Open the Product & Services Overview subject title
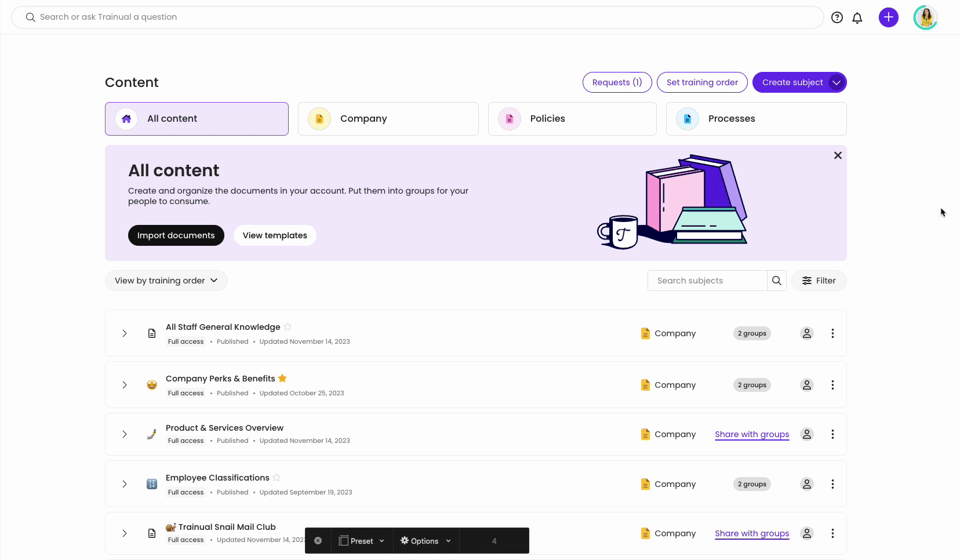Viewport: 960px width, 560px height. click(224, 428)
